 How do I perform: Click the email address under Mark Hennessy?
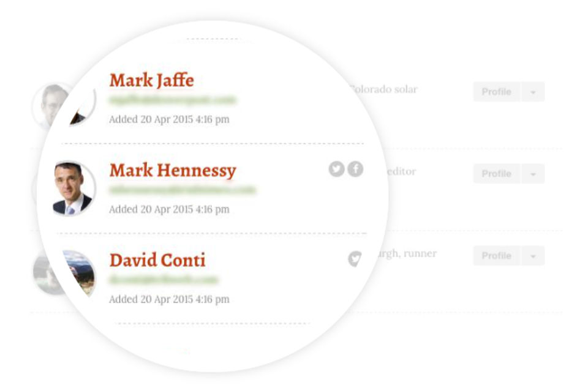(x=172, y=190)
